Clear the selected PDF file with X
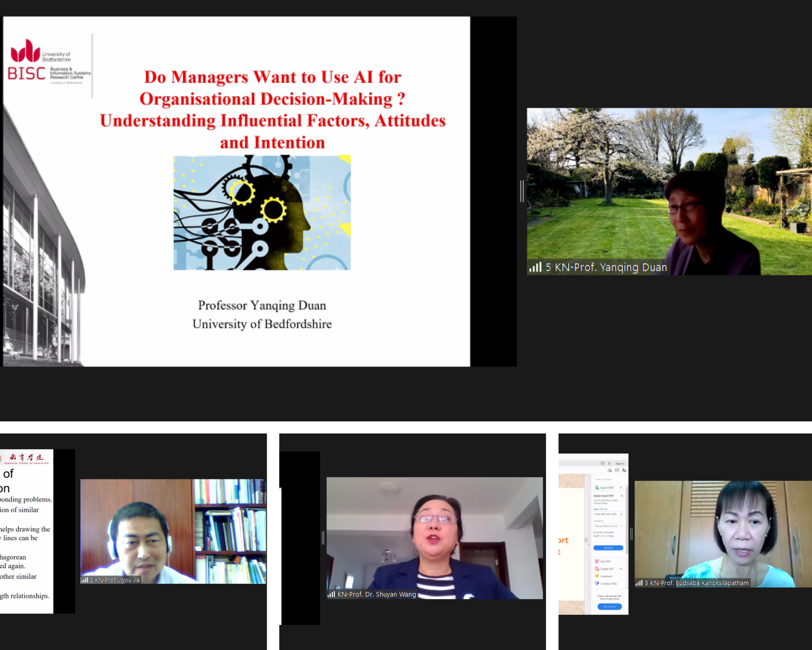Viewport: 812px width, 650px height. pos(621,514)
